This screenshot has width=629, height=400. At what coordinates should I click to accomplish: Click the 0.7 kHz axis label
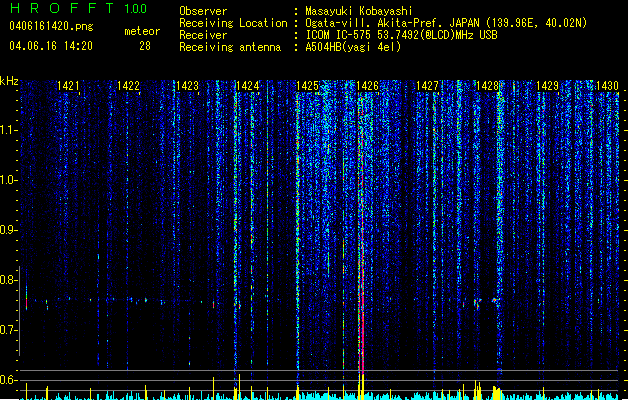pos(8,330)
